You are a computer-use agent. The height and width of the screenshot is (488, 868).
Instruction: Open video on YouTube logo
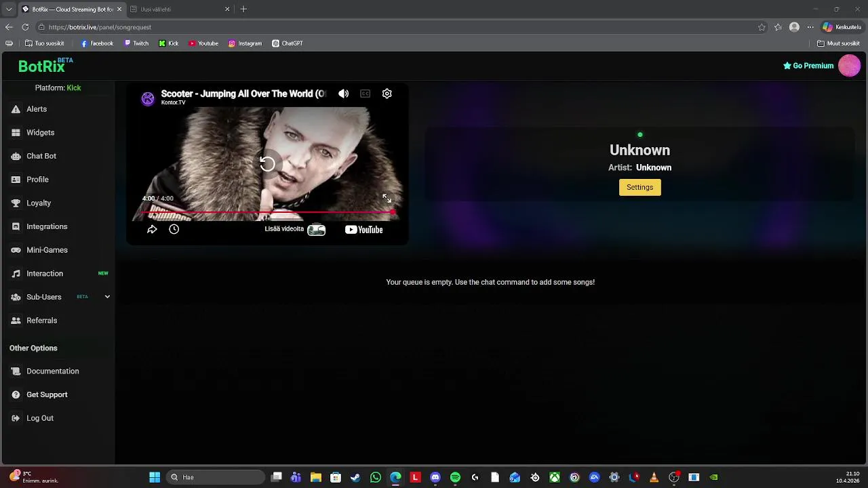[364, 229]
